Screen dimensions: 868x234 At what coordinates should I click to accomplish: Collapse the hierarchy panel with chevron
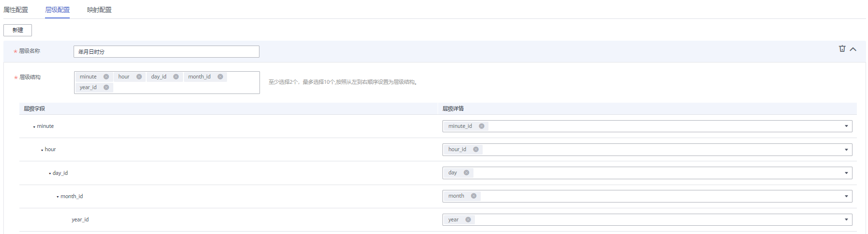pos(853,49)
